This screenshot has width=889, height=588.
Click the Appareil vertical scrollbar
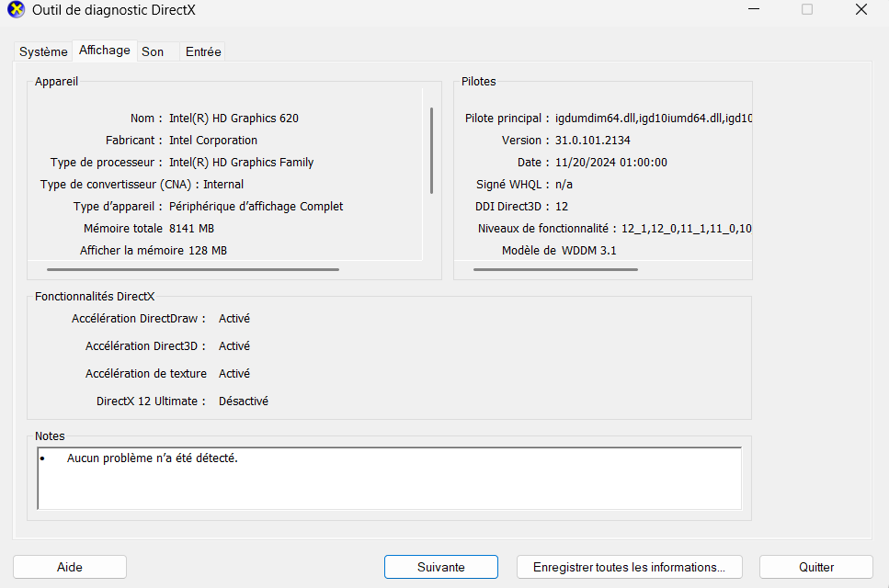[x=431, y=150]
